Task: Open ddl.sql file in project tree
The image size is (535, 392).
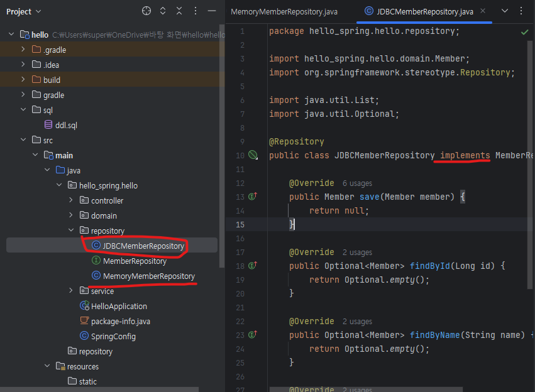Action: tap(65, 125)
